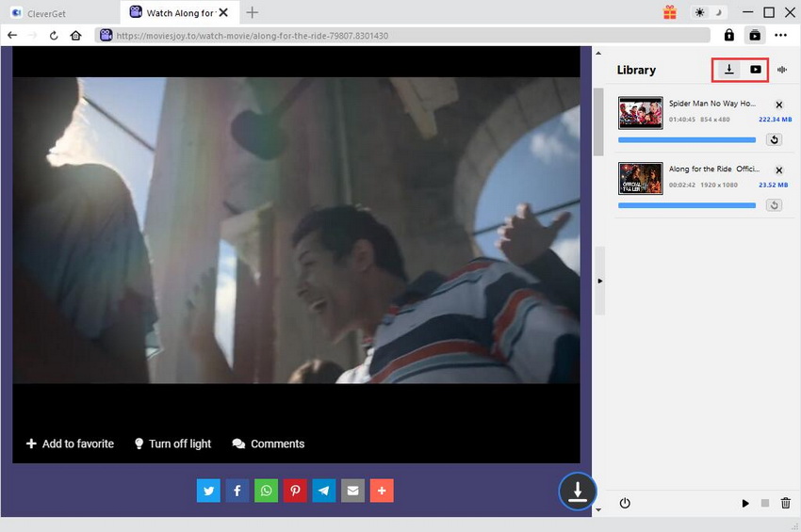801x532 pixels.
Task: Share the movie on Twitter
Action: [x=209, y=491]
